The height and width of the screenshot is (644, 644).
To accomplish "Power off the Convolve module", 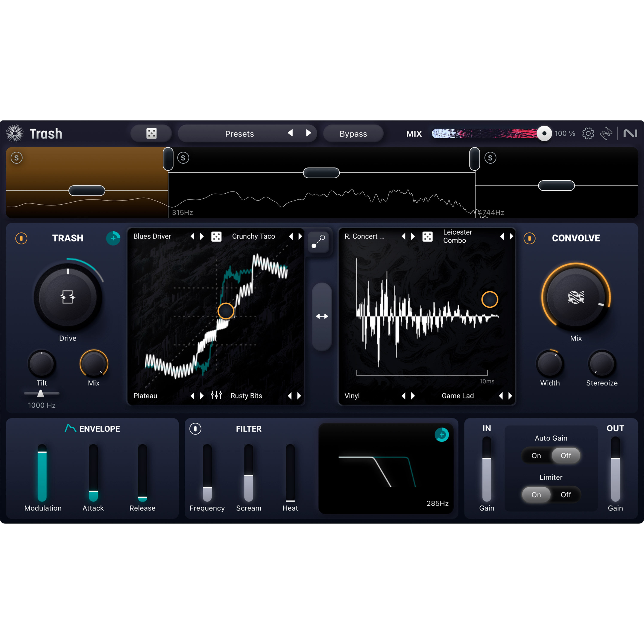I will (529, 238).
